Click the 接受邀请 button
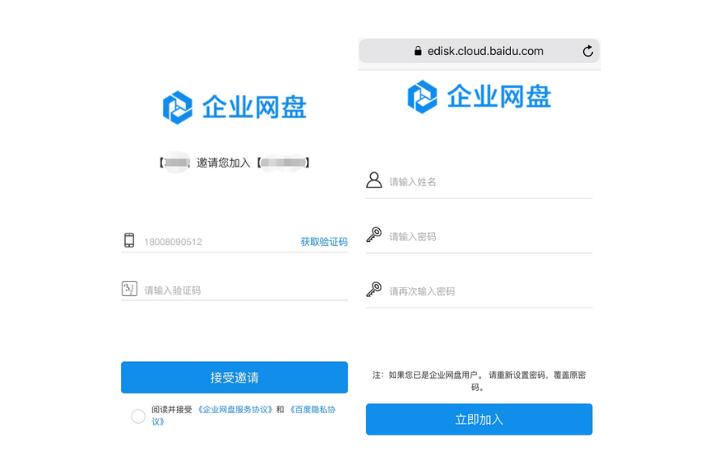 click(x=234, y=377)
